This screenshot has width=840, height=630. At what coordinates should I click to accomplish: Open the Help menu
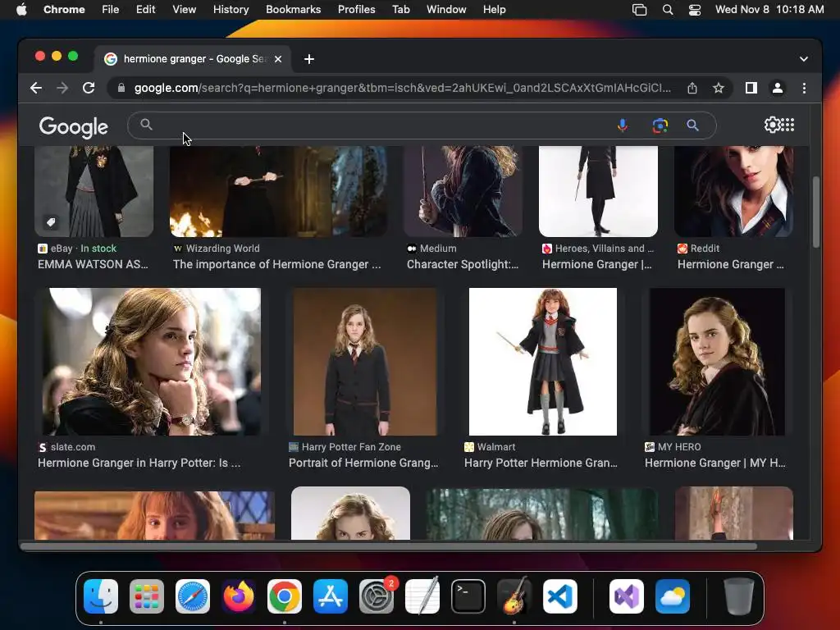494,9
